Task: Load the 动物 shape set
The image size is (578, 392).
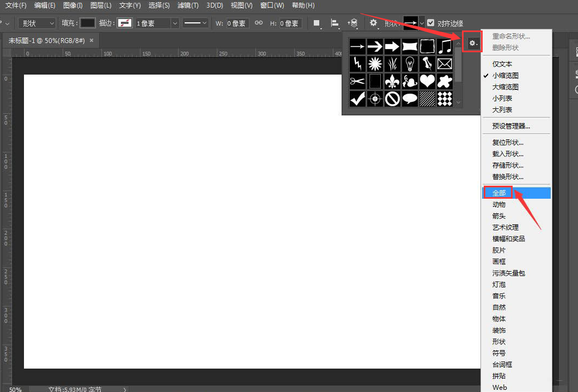Action: tap(516, 205)
